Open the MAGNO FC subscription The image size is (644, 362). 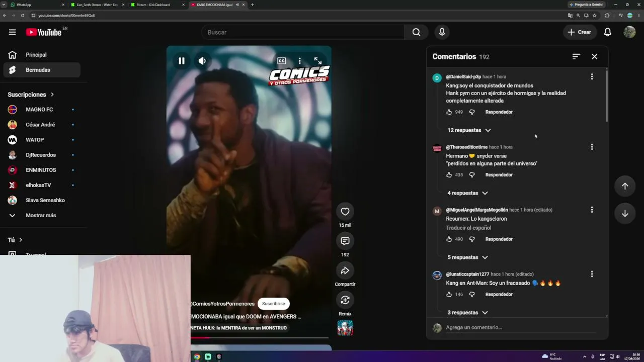(x=42, y=110)
